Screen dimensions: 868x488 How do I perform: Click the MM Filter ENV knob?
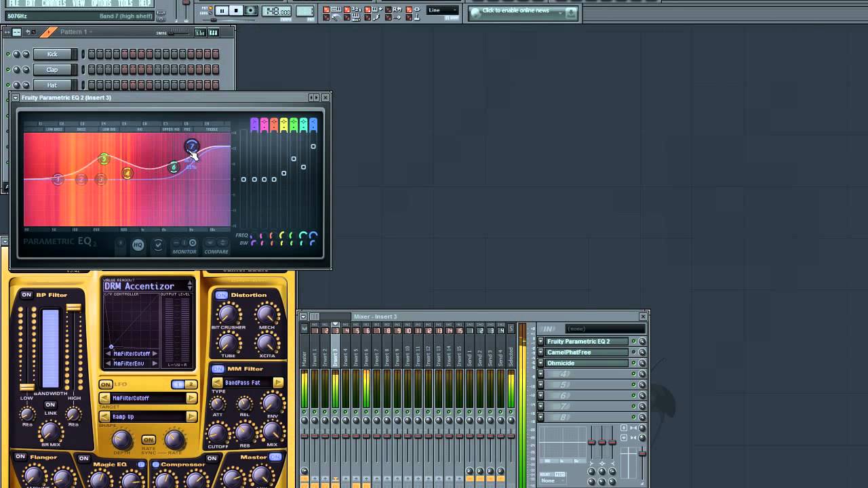pyautogui.click(x=271, y=404)
